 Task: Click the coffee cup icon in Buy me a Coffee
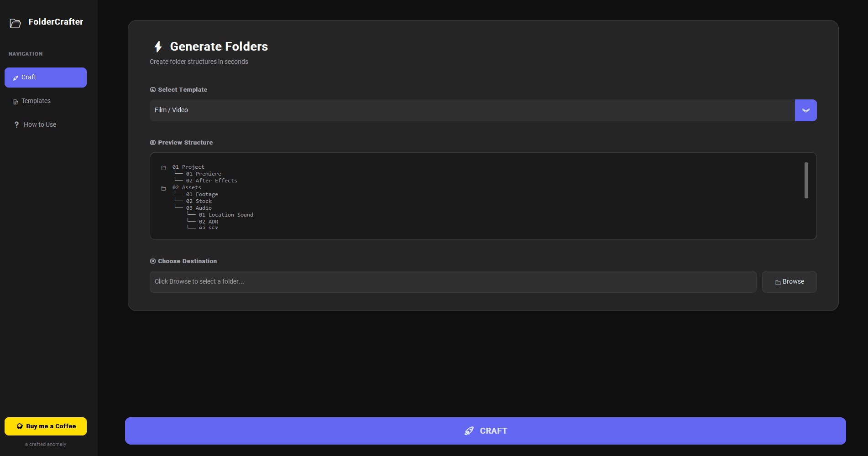(20, 426)
